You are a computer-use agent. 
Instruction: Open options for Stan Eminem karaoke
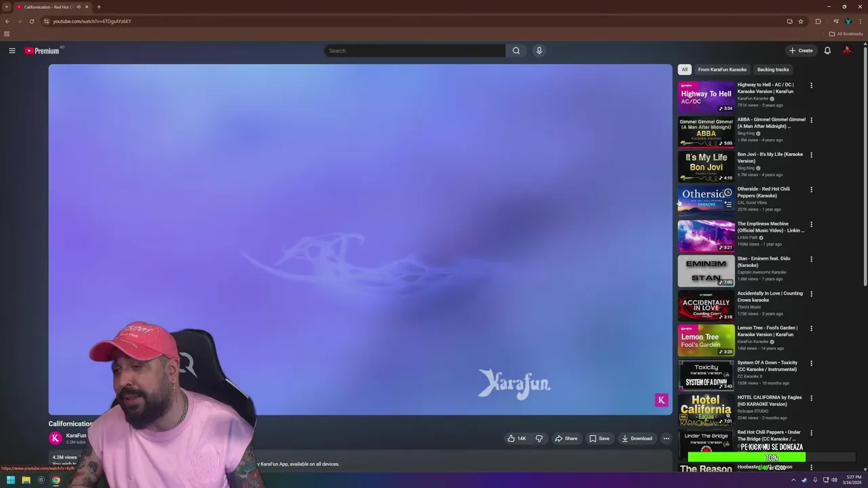pos(811,259)
